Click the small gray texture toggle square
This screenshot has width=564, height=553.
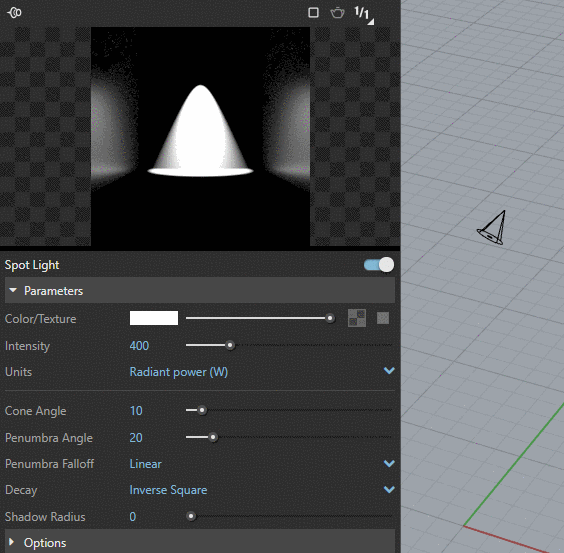pos(383,318)
